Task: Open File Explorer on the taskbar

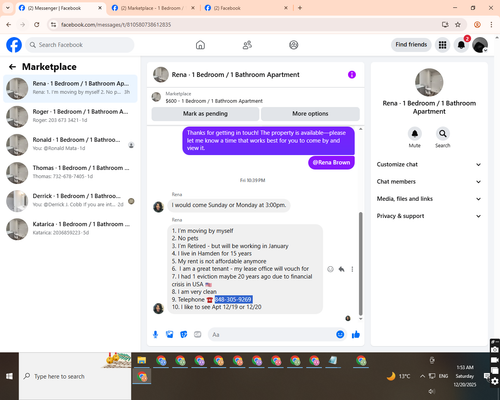Action: [x=142, y=360]
